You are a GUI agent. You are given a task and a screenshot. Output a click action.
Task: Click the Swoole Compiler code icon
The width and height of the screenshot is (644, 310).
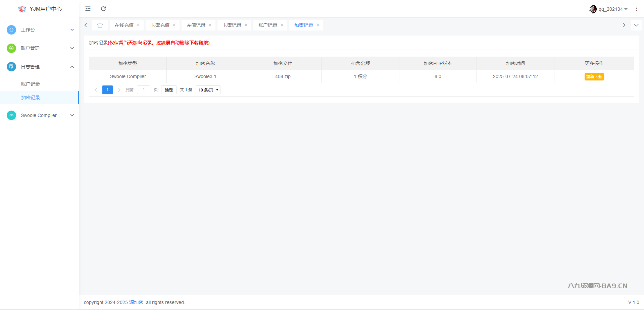[11, 115]
